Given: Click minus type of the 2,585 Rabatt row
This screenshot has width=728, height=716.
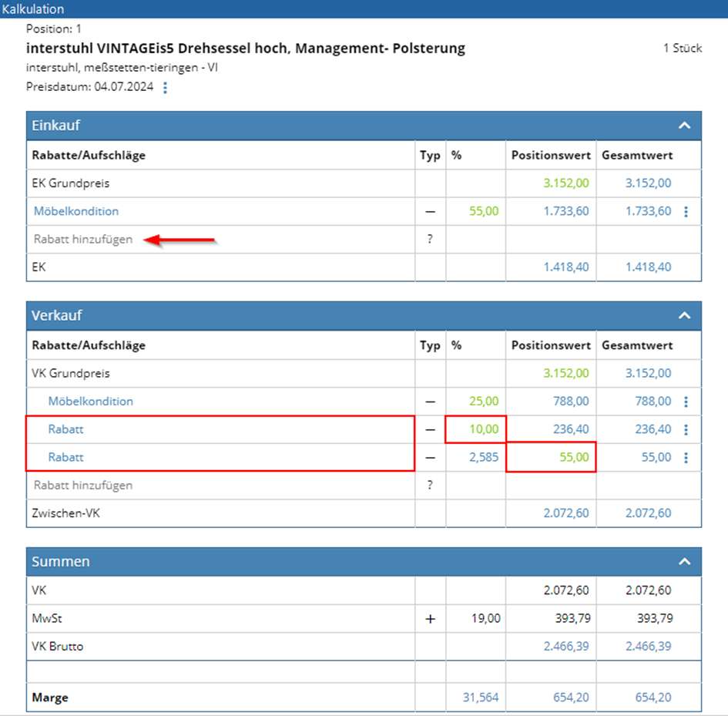Looking at the screenshot, I should [430, 458].
